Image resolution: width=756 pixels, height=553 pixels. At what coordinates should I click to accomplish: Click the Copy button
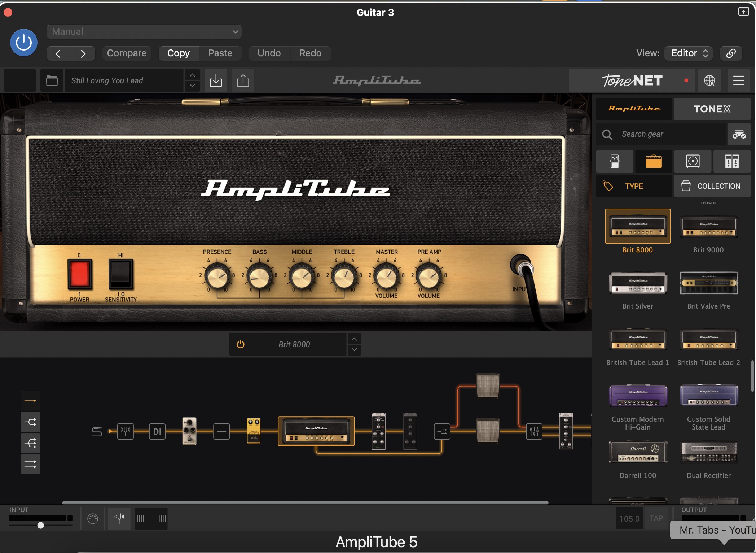(179, 53)
